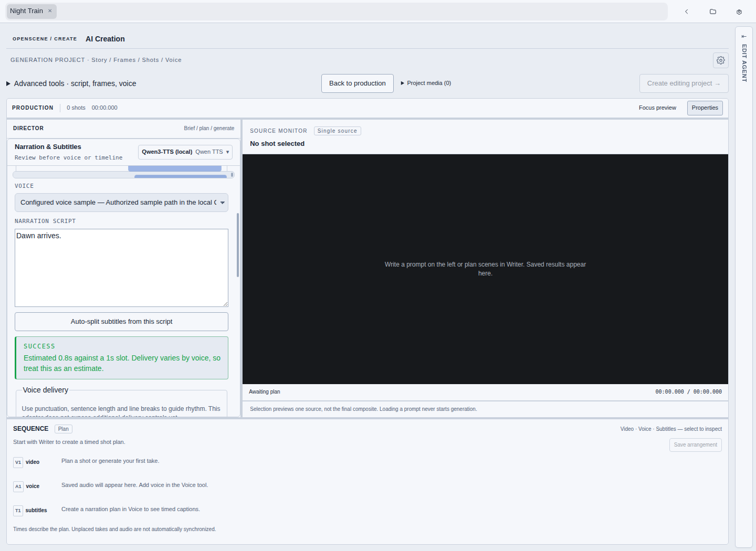The width and height of the screenshot is (756, 551).
Task: Click the Single source badge
Action: coord(337,131)
